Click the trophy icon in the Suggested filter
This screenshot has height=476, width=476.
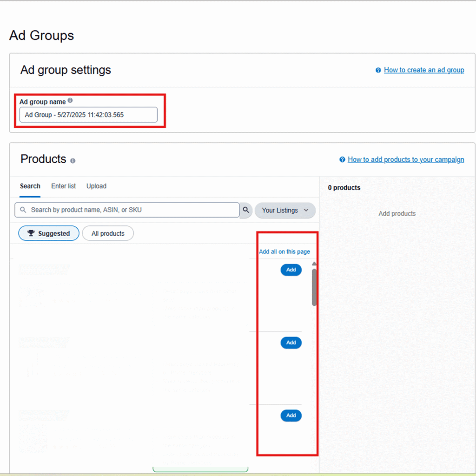[x=31, y=233]
